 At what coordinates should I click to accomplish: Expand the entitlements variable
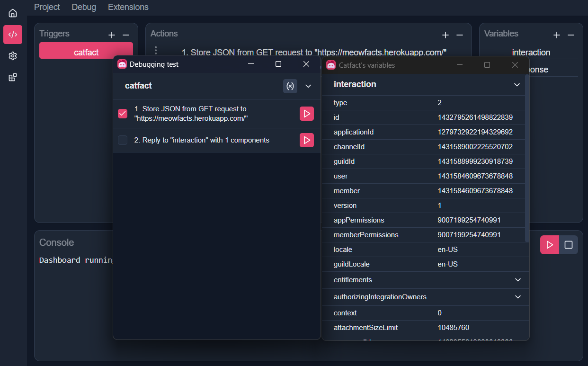[517, 280]
